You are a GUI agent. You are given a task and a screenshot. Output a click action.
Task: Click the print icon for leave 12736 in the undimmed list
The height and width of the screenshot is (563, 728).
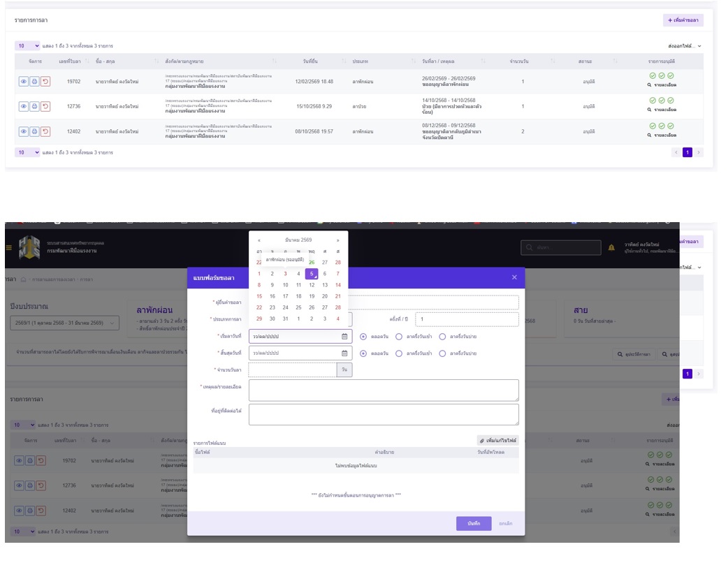[34, 106]
